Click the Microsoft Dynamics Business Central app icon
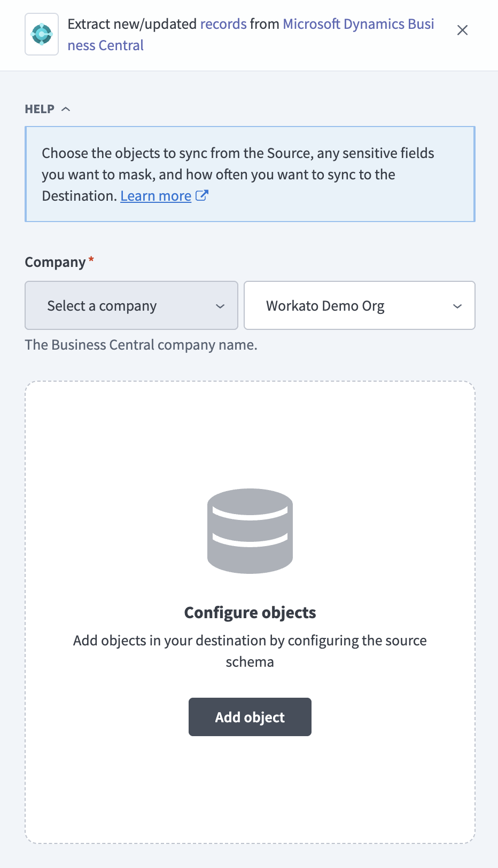This screenshot has width=498, height=868. point(42,34)
